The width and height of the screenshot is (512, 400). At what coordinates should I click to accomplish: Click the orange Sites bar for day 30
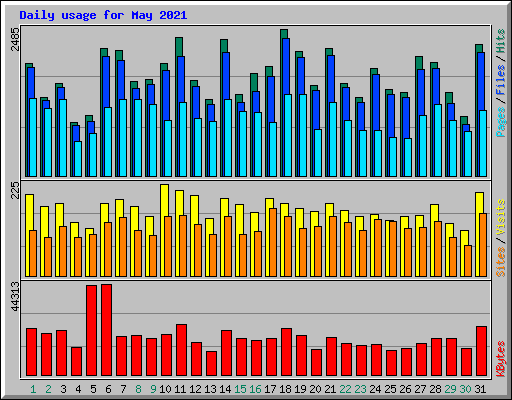pyautogui.click(x=468, y=261)
